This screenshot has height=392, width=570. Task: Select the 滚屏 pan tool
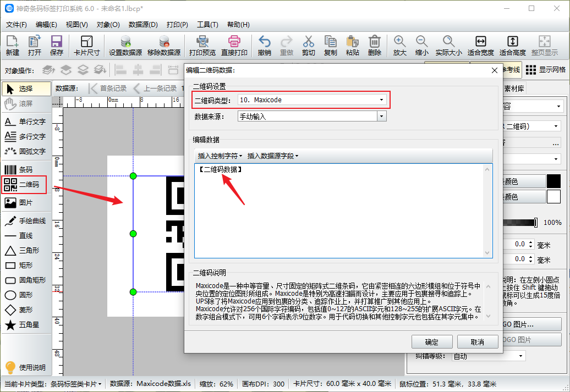[26, 103]
